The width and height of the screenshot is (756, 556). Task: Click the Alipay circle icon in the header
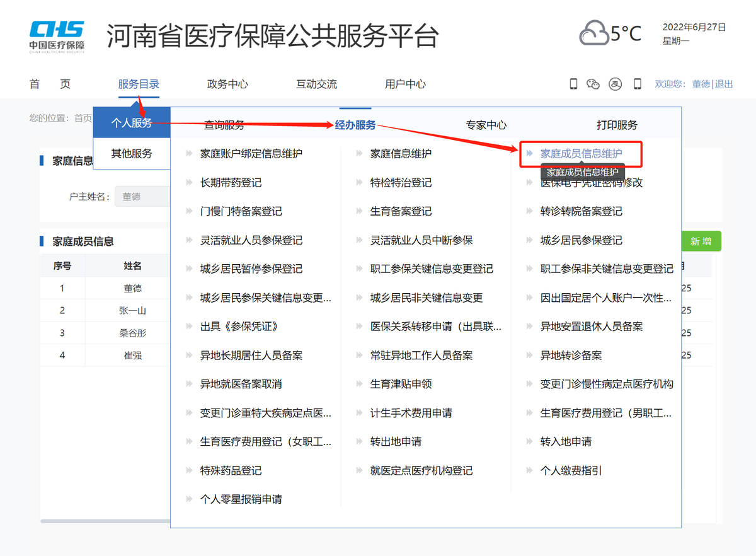615,83
